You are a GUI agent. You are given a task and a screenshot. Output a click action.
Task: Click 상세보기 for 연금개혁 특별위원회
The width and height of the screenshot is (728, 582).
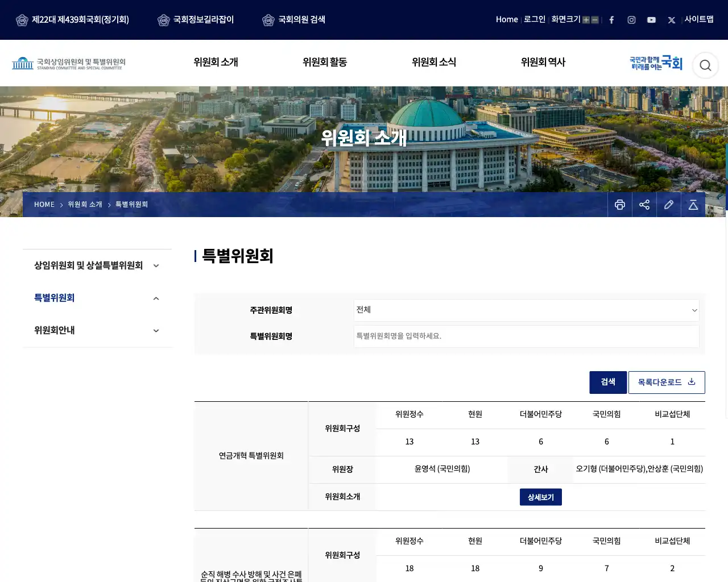point(541,497)
